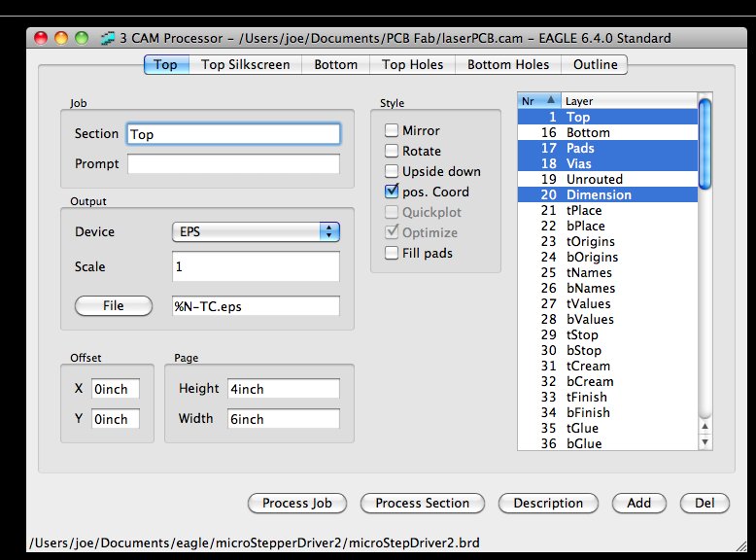
Task: Select layer 27 tValues
Action: pyautogui.click(x=607, y=303)
